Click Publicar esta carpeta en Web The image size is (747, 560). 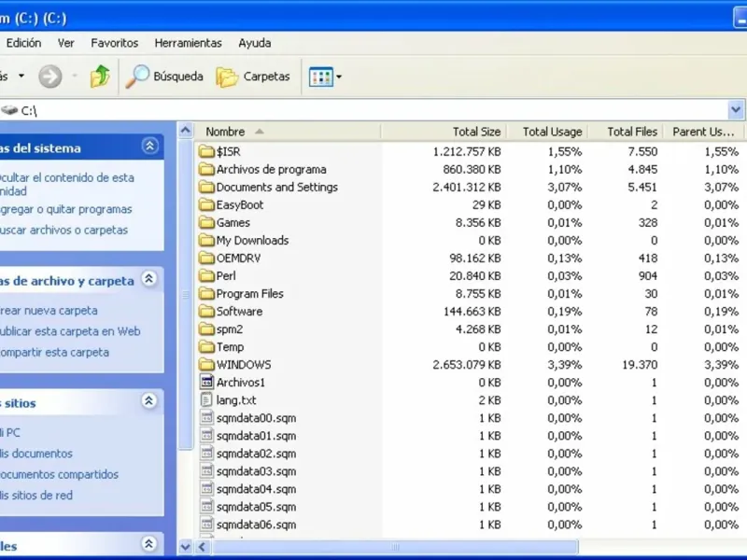(70, 331)
